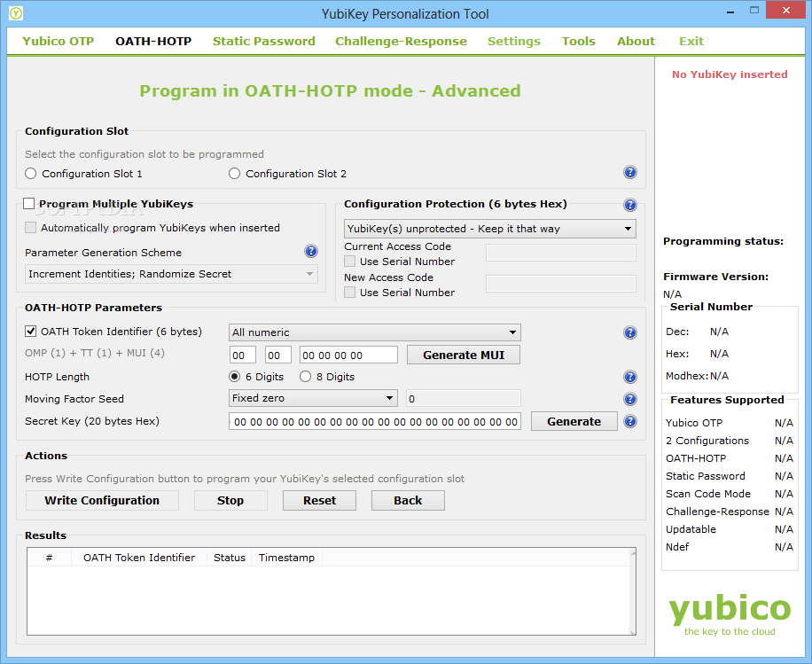
Task: Toggle Automatically program YubiKeys when inserted
Action: [x=30, y=227]
